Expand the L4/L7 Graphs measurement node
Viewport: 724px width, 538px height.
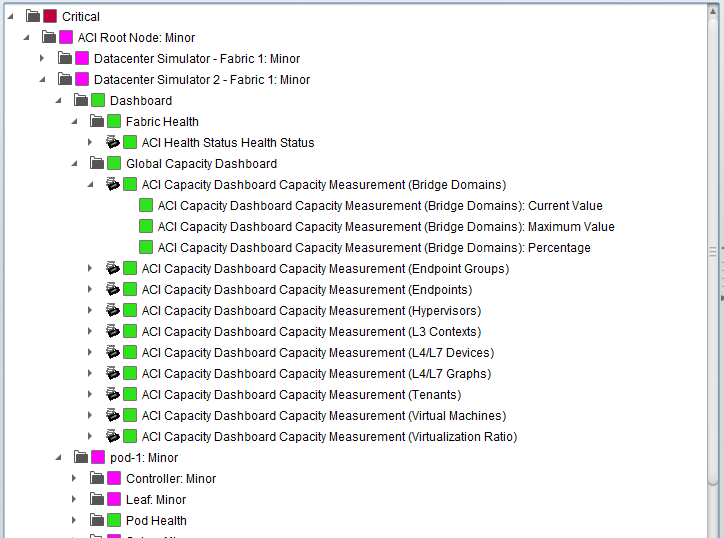[x=90, y=373]
